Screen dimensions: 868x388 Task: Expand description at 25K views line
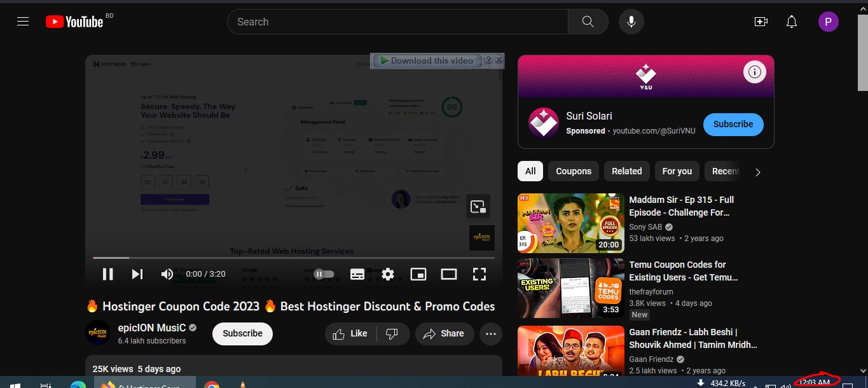tap(136, 369)
